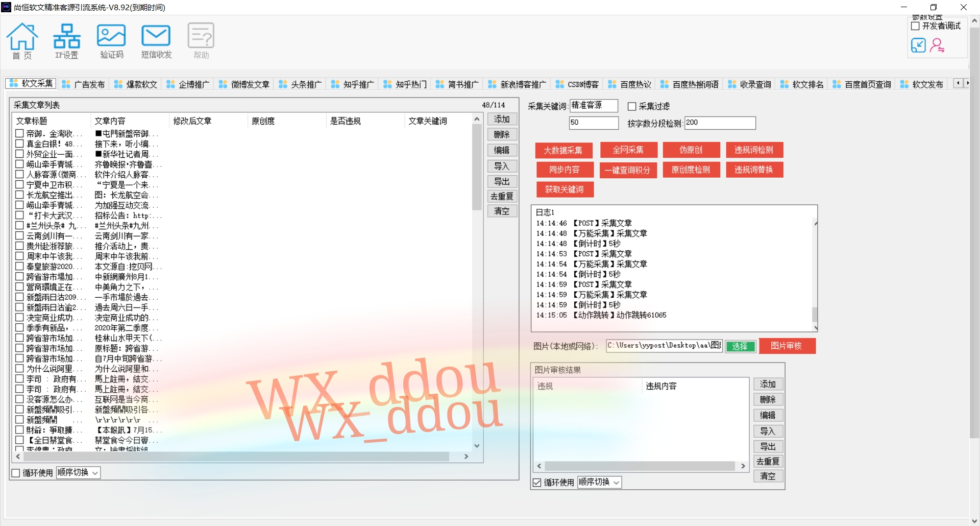Toggle 循环使用 under 图片审核结果

(x=537, y=482)
